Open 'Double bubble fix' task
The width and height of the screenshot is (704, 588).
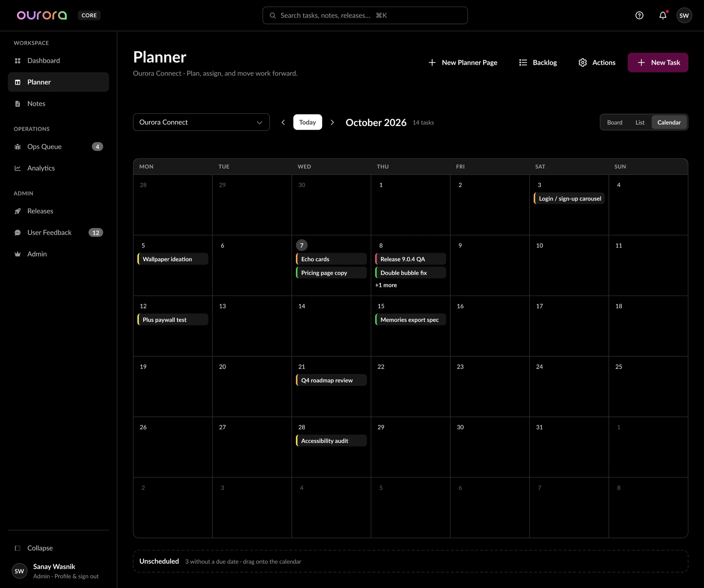coord(410,273)
